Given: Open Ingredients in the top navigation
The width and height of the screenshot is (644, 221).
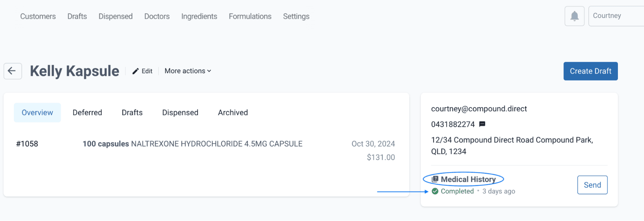Looking at the screenshot, I should click(199, 16).
